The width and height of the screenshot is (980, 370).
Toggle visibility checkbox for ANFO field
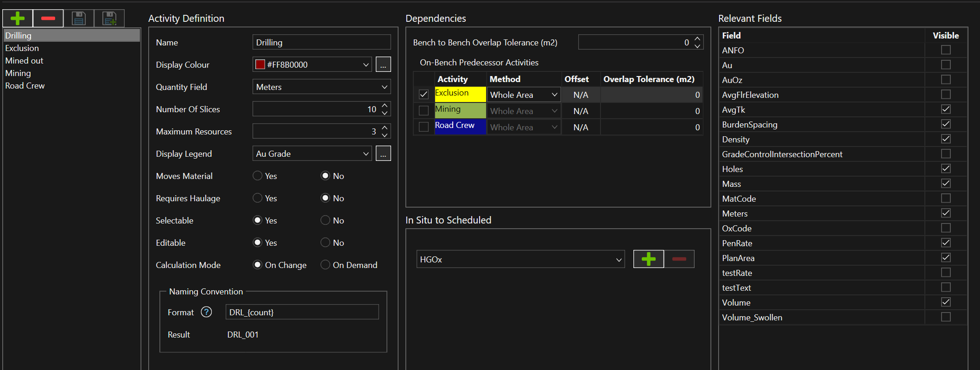pos(946,50)
